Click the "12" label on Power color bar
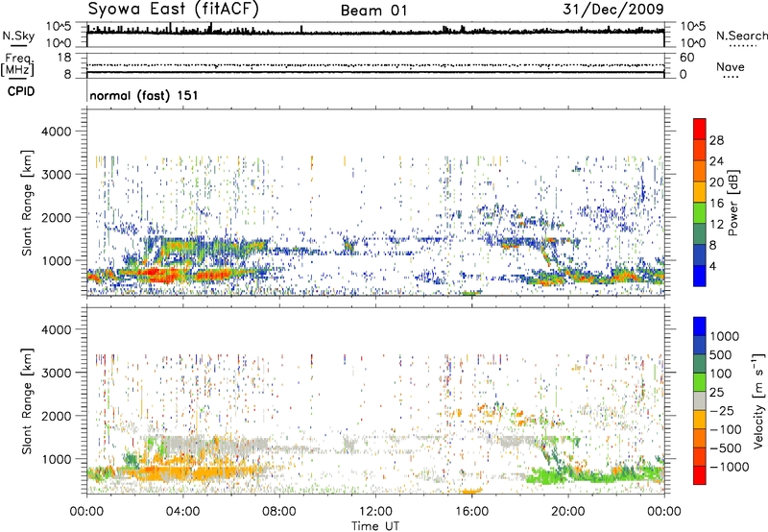The image size is (768, 532). [x=716, y=225]
